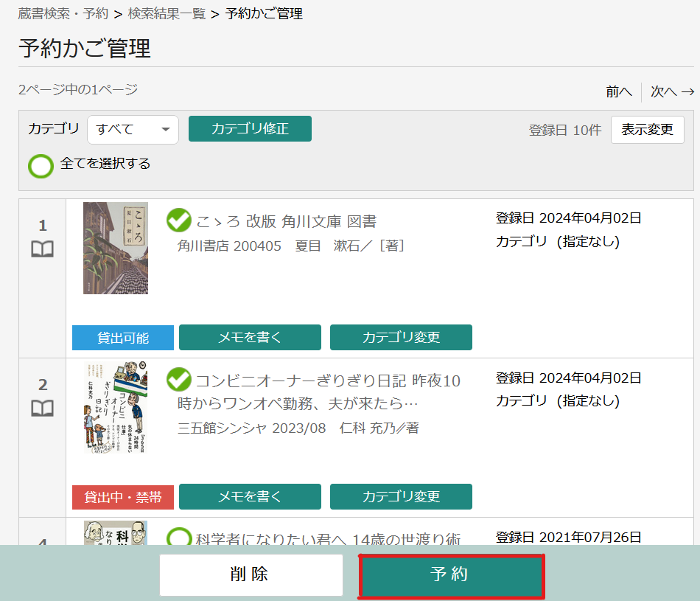Open the コンビニオーナー book cover thumbnail

(116, 407)
